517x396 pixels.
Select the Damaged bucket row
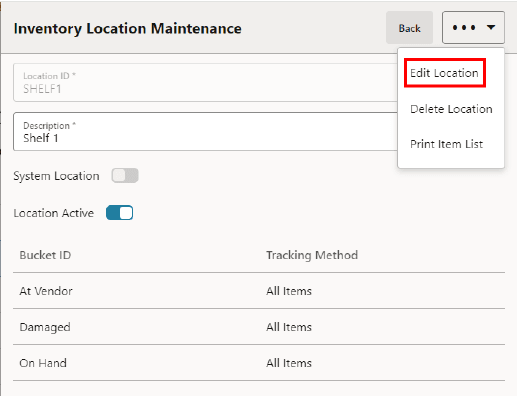click(259, 327)
